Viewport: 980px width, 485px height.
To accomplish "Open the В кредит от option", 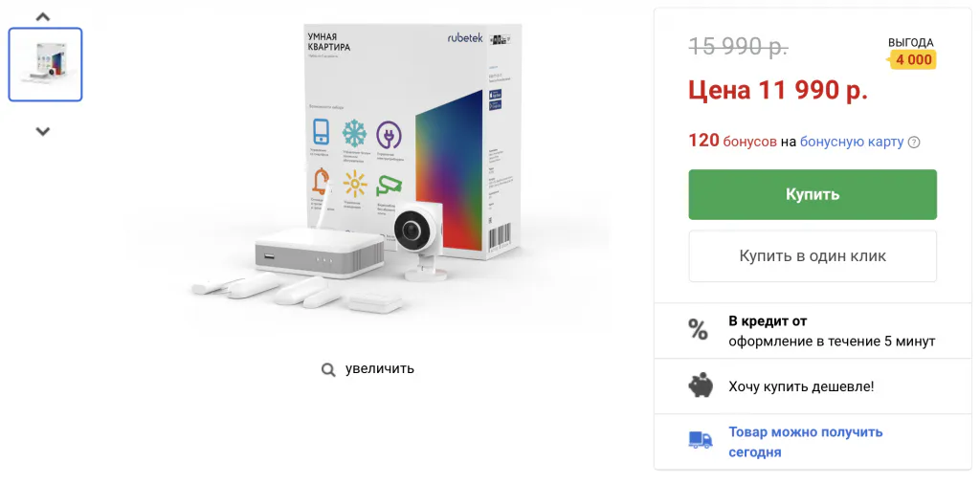I will pyautogui.click(x=768, y=321).
